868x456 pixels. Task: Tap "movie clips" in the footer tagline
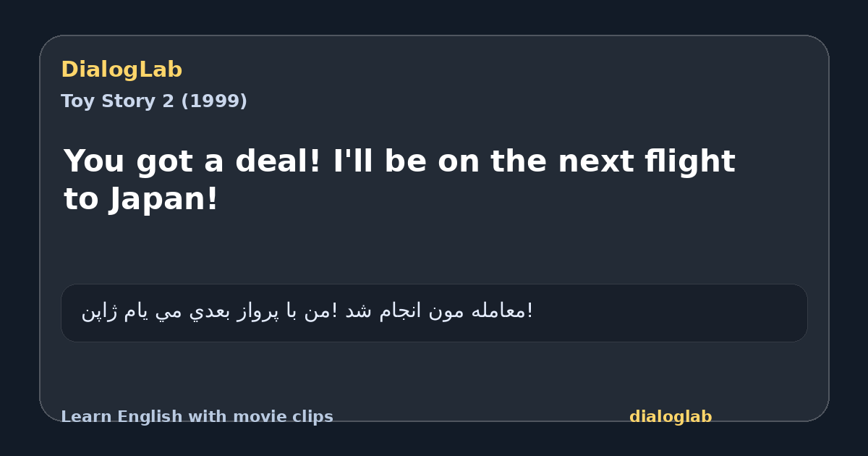(284, 417)
